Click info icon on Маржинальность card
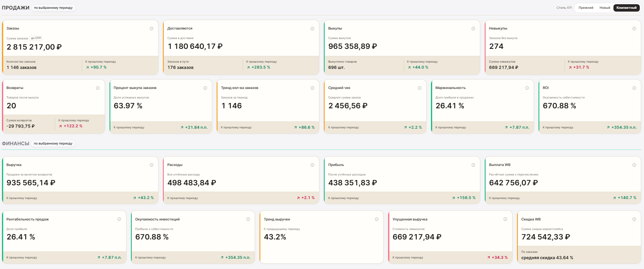Image resolution: width=644 pixels, height=269 pixels. click(527, 88)
